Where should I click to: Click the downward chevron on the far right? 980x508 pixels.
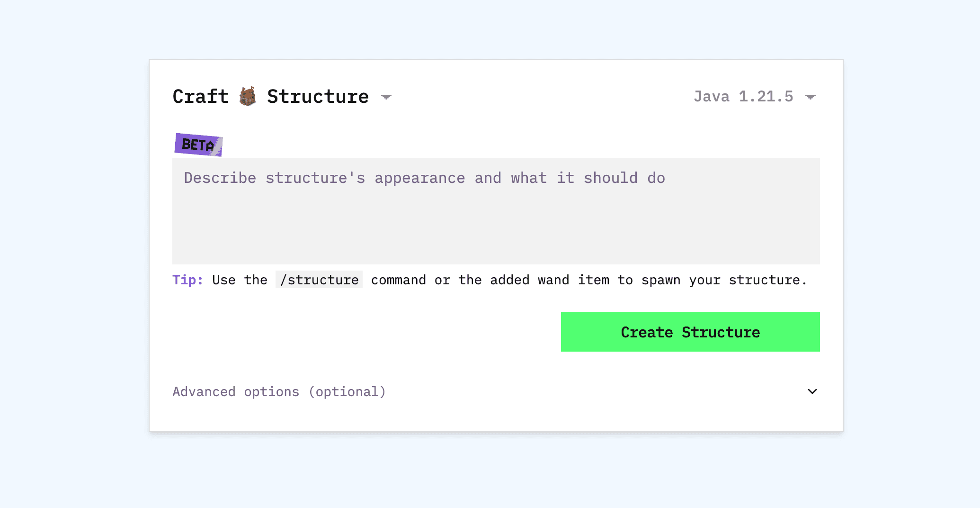[x=812, y=391]
